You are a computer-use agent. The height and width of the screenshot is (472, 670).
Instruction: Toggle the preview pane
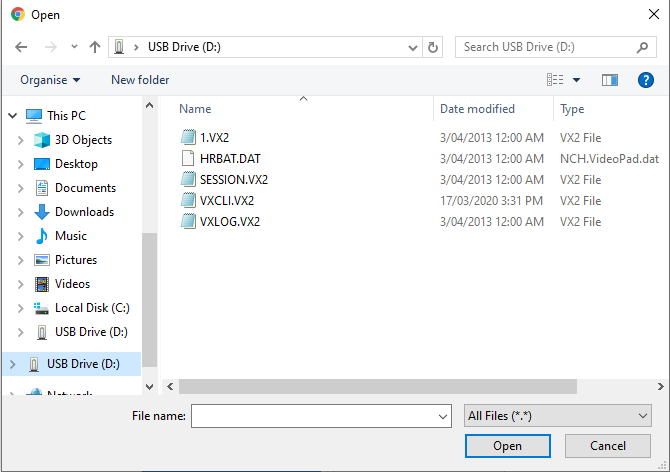[610, 80]
